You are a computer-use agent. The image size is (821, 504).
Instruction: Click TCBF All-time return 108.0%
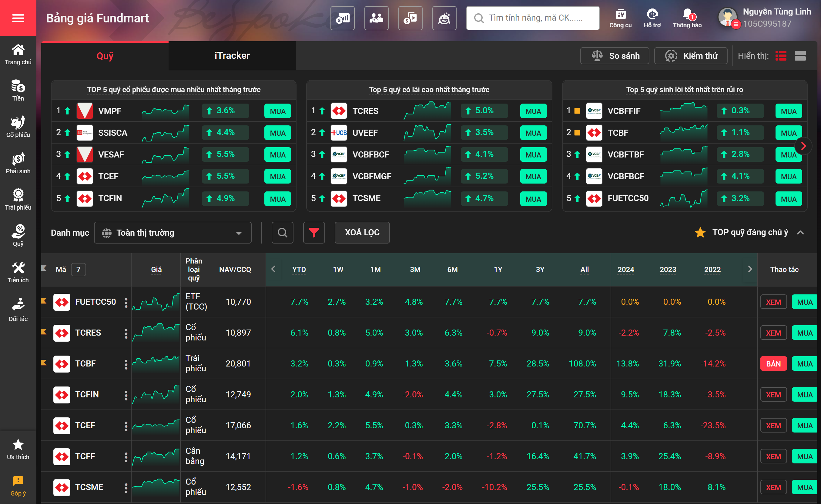pos(582,364)
